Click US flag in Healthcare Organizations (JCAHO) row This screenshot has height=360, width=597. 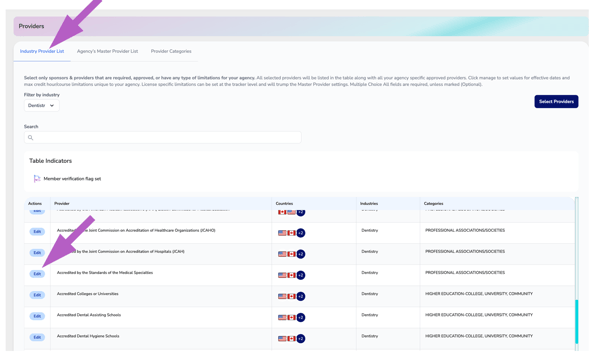282,233
